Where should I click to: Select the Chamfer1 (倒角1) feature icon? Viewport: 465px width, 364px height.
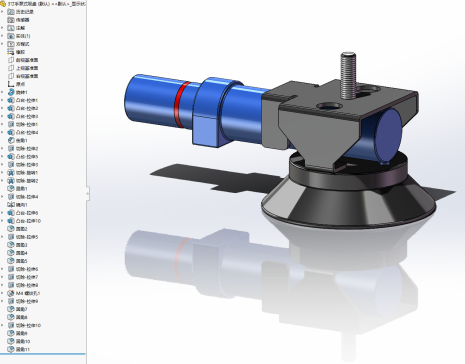pyautogui.click(x=11, y=140)
